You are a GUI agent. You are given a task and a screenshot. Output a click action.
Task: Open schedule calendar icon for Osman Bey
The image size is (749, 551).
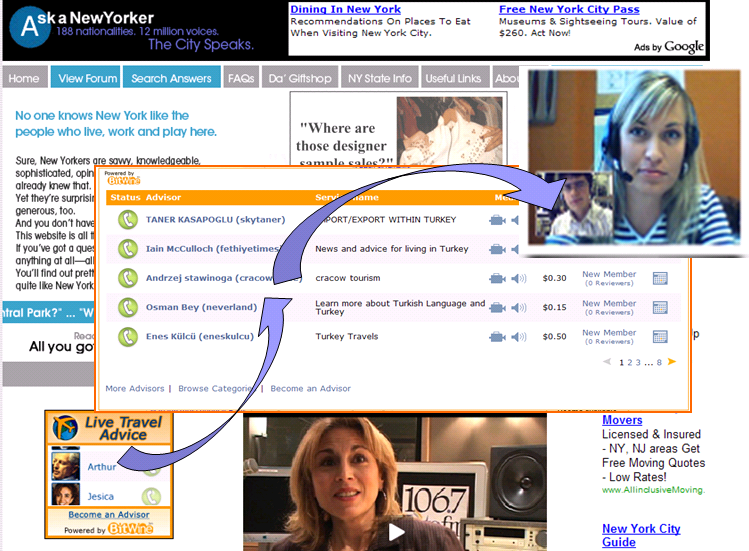coord(660,308)
